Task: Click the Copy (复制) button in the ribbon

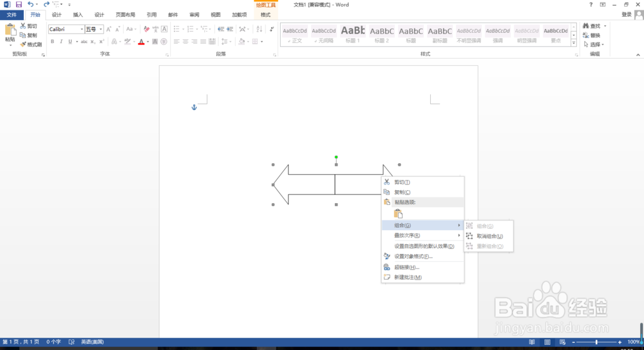Action: click(x=28, y=35)
